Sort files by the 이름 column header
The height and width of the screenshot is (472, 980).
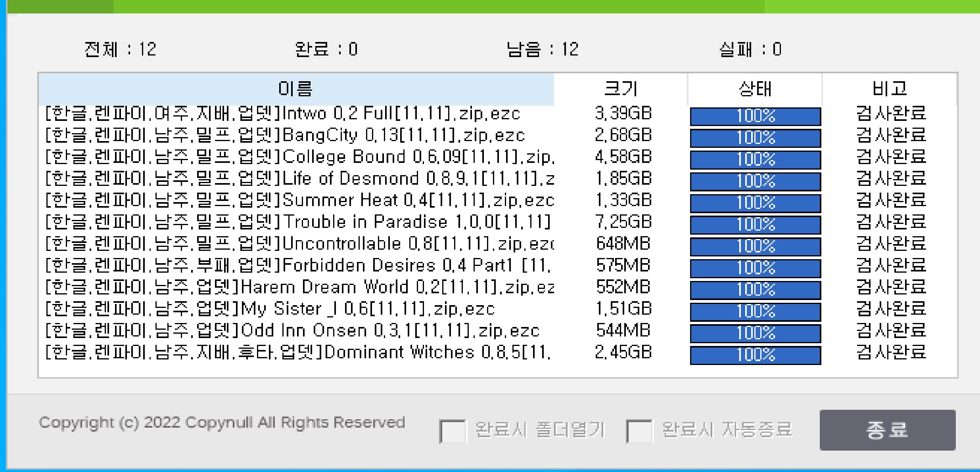point(295,89)
